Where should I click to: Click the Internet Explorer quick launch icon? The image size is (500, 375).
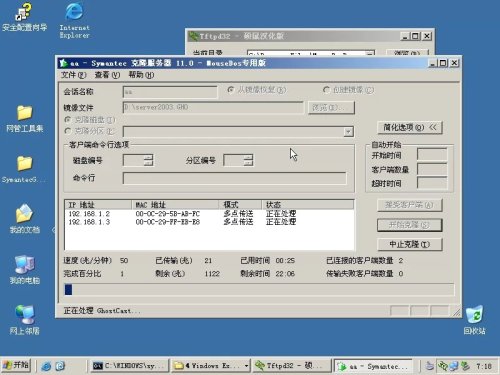(46, 366)
